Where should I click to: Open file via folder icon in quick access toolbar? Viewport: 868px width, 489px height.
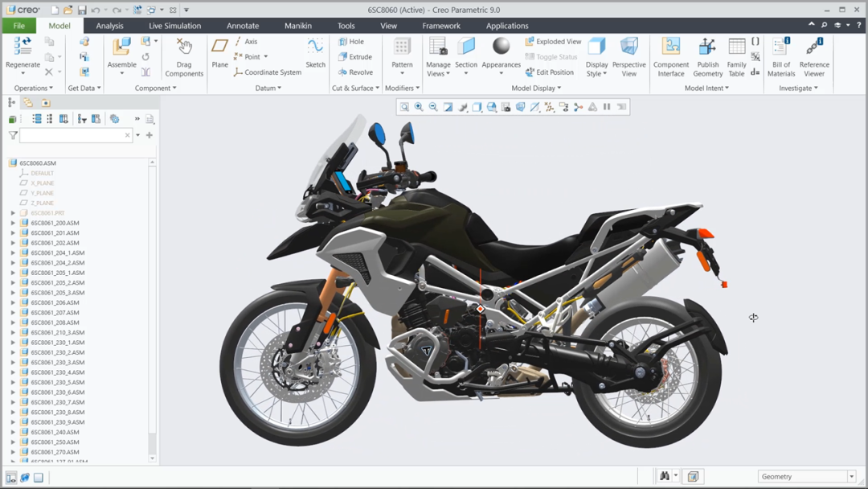68,10
